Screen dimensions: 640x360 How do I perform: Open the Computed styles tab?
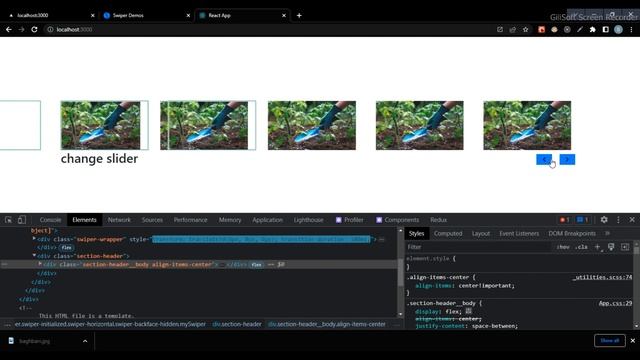pyautogui.click(x=448, y=233)
